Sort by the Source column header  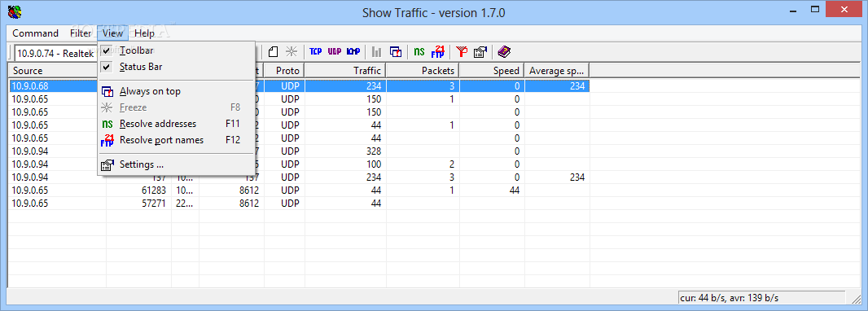click(56, 71)
